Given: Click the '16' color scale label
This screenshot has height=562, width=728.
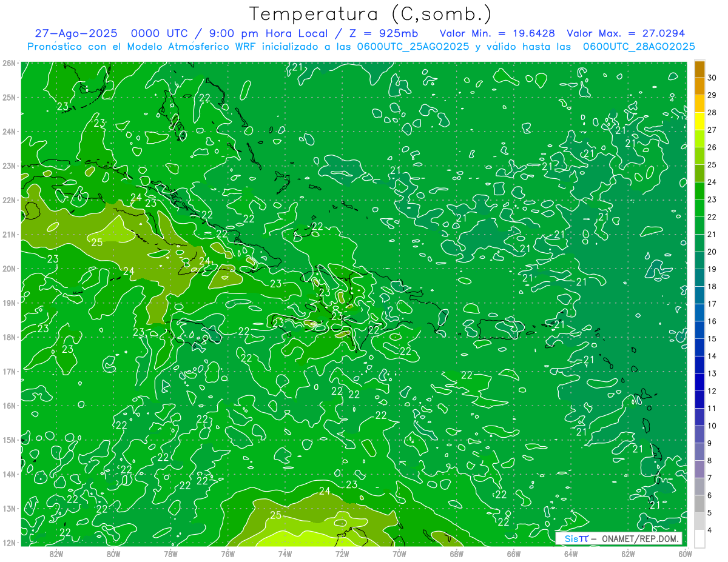Looking at the screenshot, I should pyautogui.click(x=712, y=321).
